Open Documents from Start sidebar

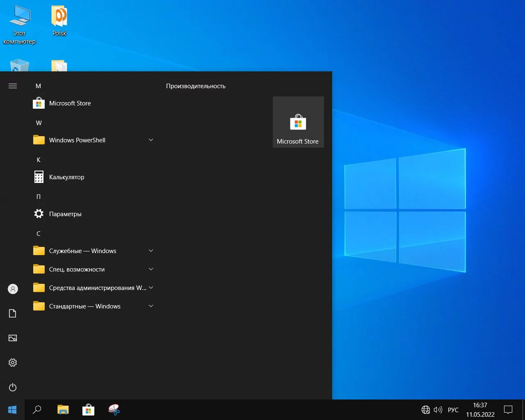13,313
